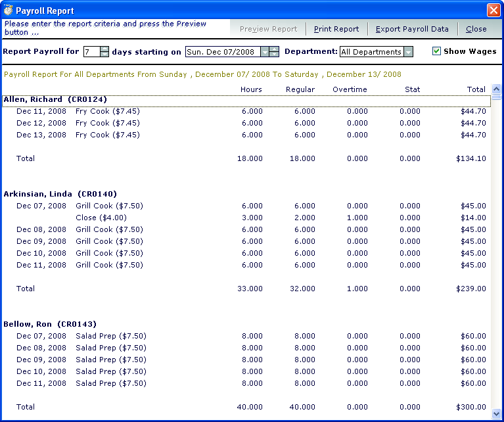
Task: Select the Bellow, Ron (CR0143) employee header
Action: [x=50, y=324]
